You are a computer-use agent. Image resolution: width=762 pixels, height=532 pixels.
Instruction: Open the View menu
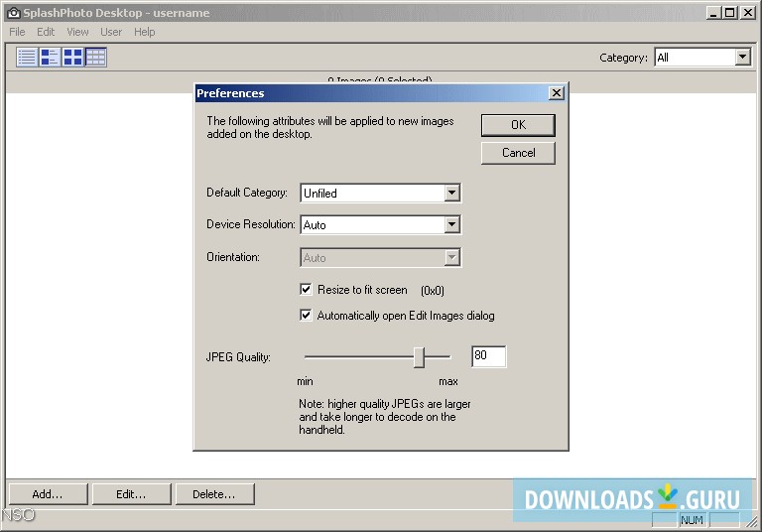(77, 32)
